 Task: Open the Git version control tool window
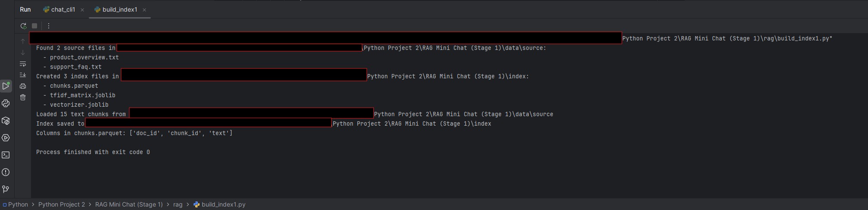point(6,189)
